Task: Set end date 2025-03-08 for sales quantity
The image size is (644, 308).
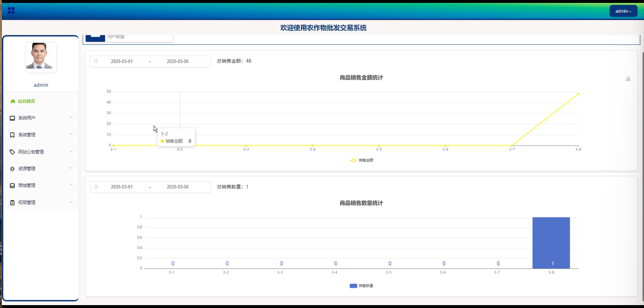Action: click(178, 187)
